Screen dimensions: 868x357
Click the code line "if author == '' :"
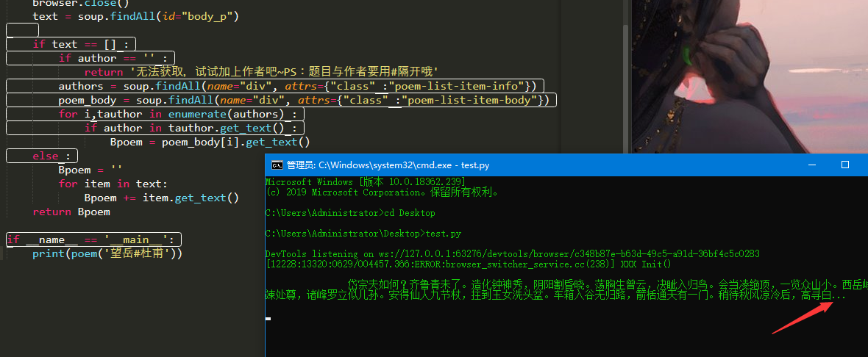pos(113,58)
